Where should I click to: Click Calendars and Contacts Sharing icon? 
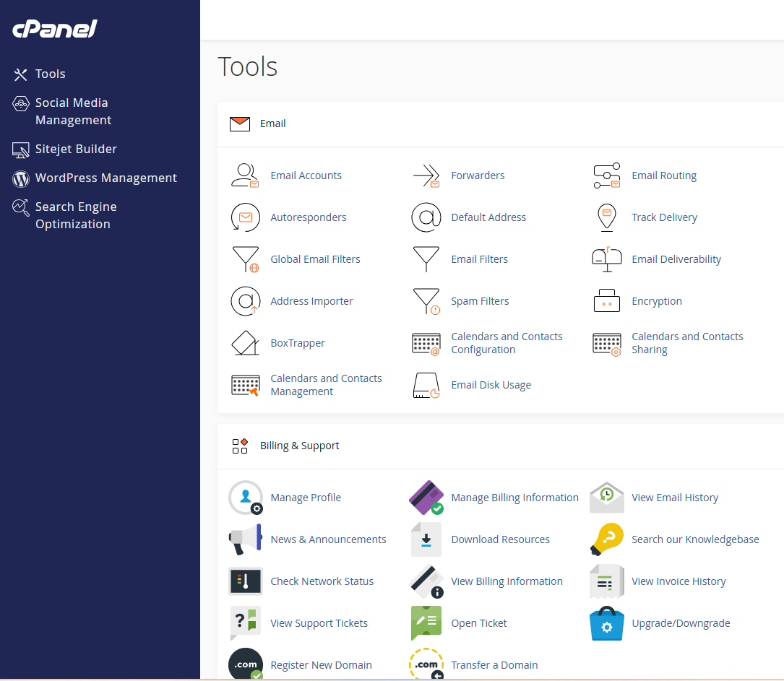[606, 344]
